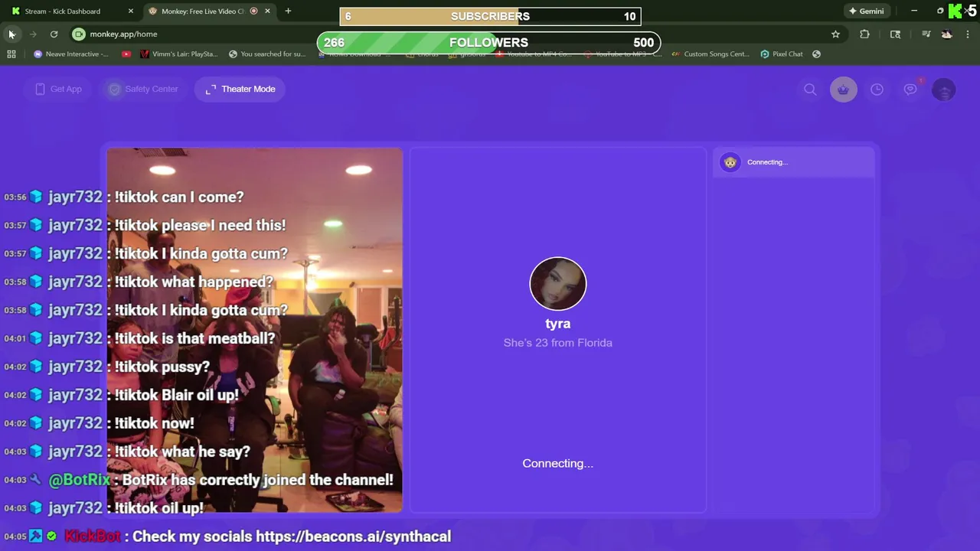Close the Monkey tab

tap(267, 11)
